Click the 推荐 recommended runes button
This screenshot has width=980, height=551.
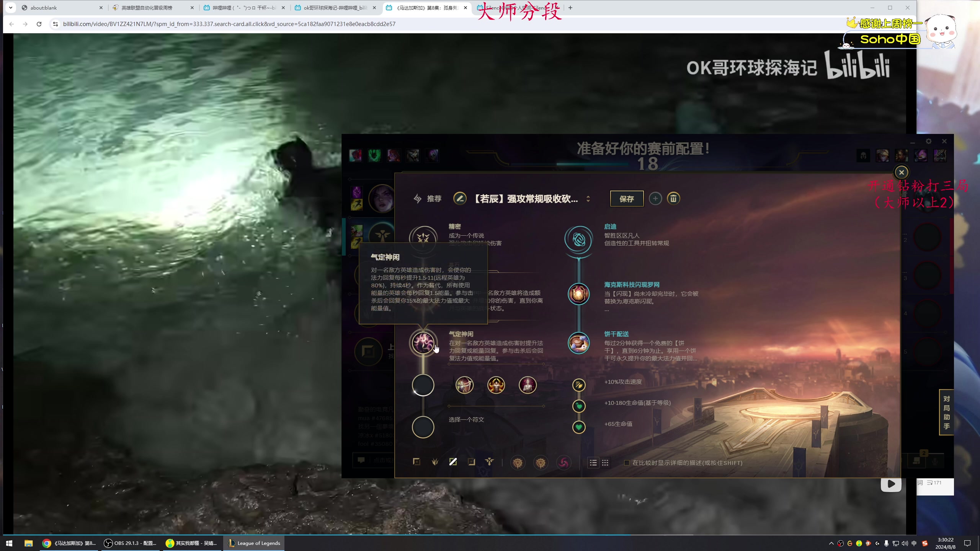click(x=428, y=199)
